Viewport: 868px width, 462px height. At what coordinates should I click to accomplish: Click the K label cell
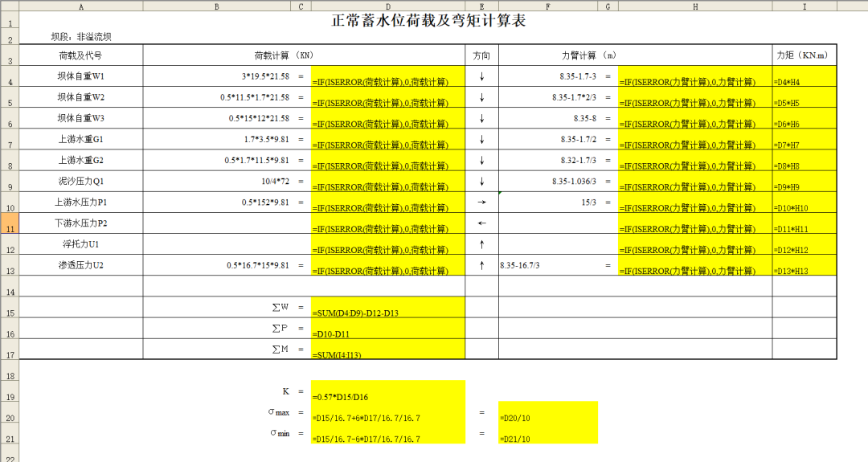(216, 391)
